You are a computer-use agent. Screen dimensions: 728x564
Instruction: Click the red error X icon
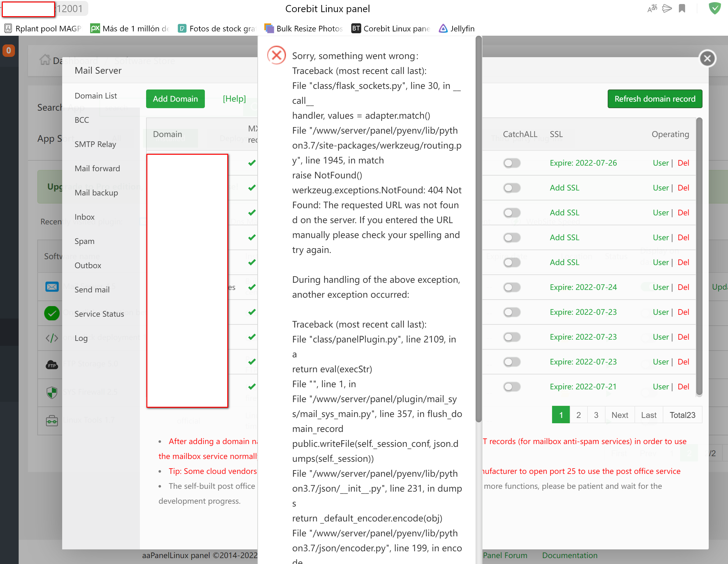click(276, 55)
